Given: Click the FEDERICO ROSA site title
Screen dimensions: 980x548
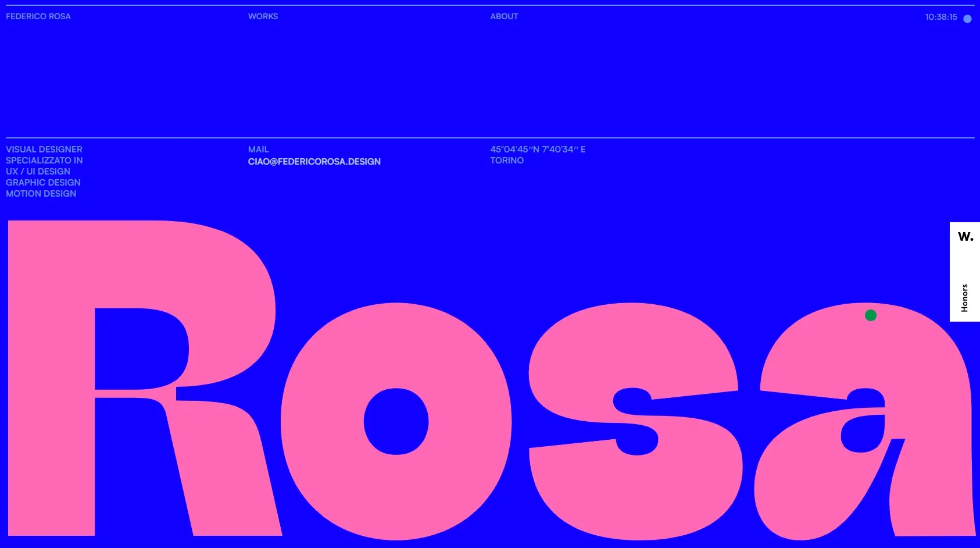Looking at the screenshot, I should [x=38, y=16].
